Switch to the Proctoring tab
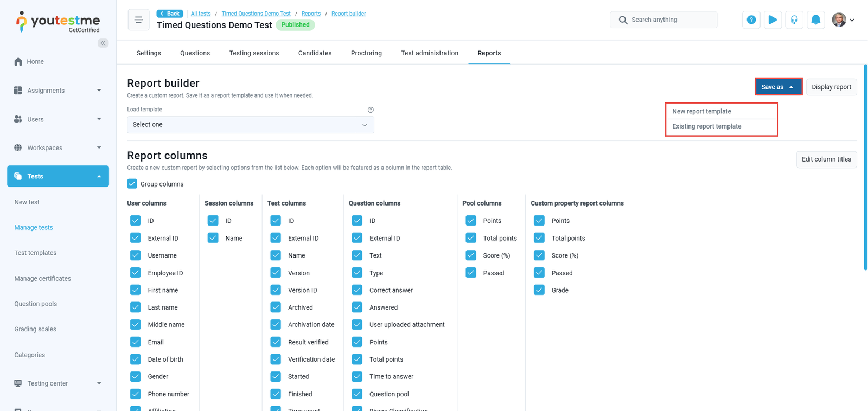Viewport: 868px width, 411px height. click(x=366, y=53)
